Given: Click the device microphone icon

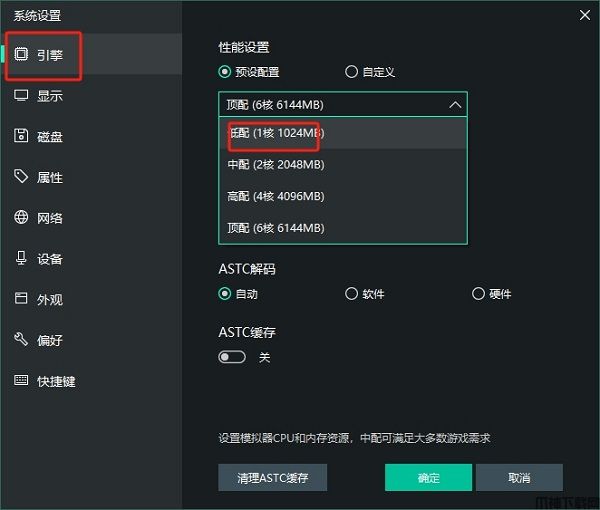Looking at the screenshot, I should click(x=21, y=259).
